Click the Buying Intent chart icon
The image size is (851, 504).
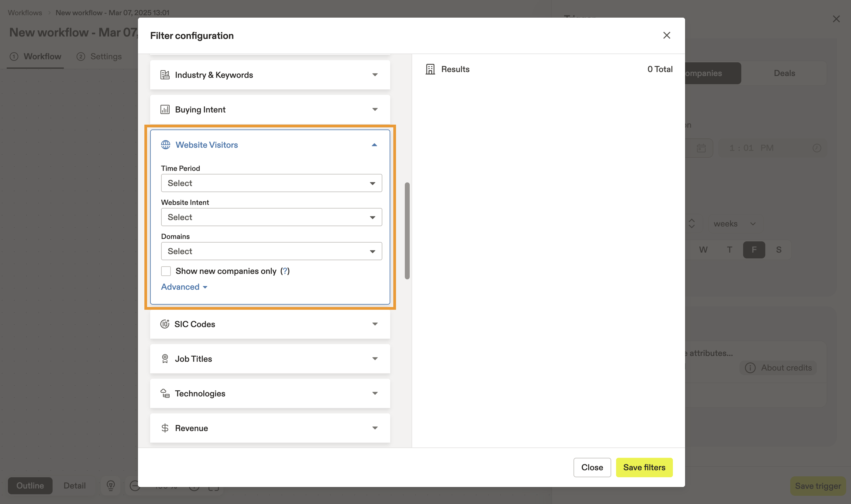[165, 109]
